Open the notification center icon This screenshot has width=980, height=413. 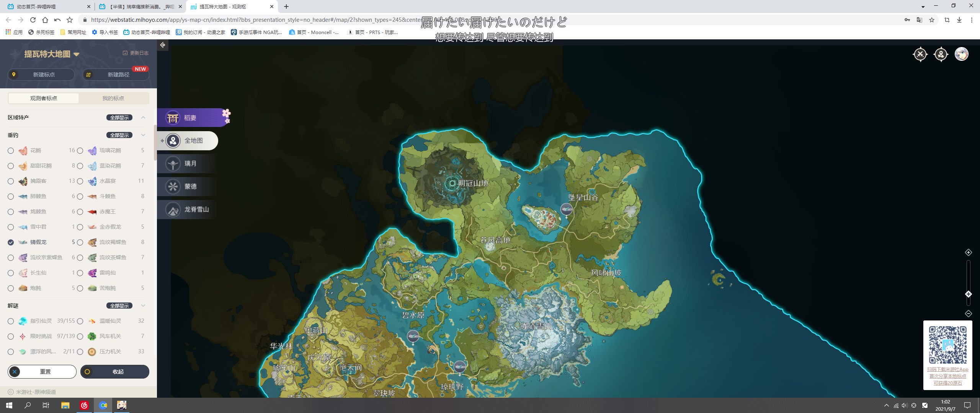pos(967,405)
